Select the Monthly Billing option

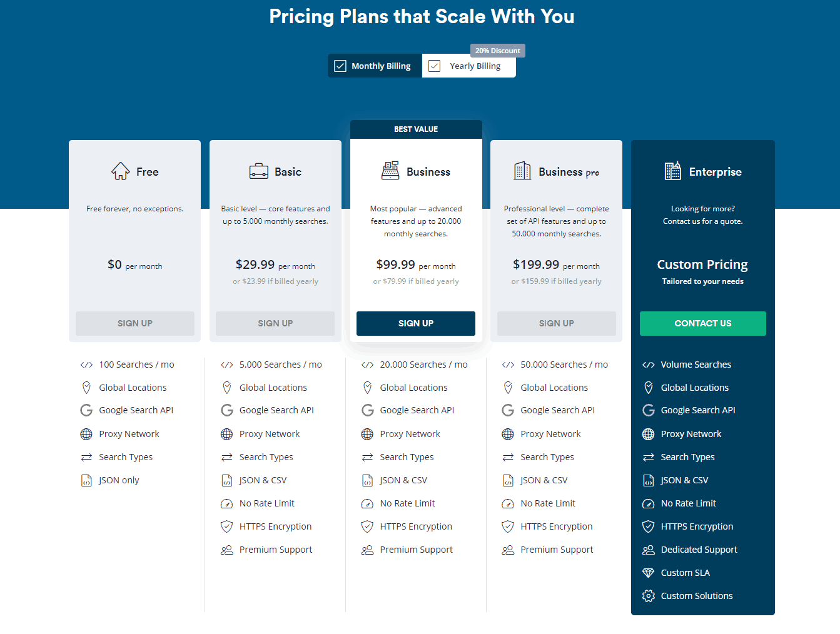coord(381,66)
